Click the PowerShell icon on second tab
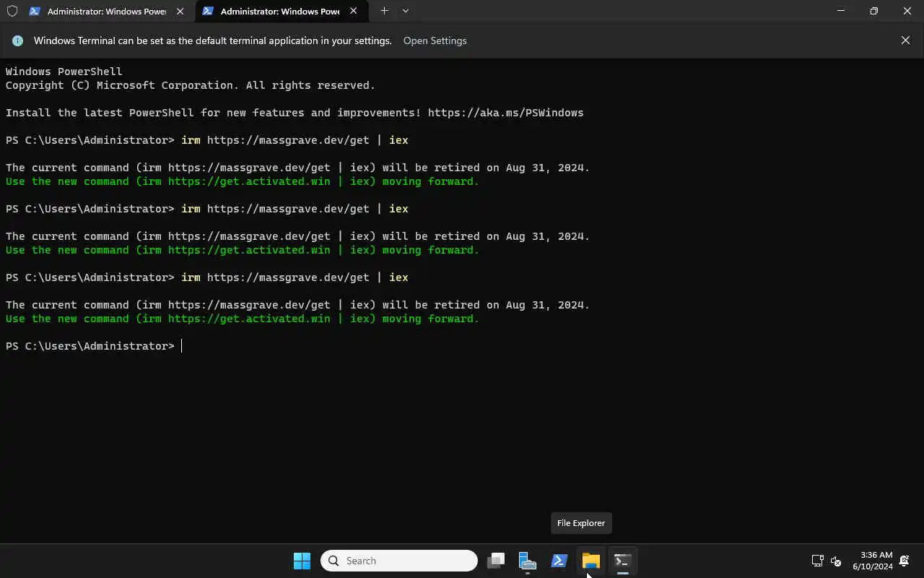Viewport: 924px width, 578px height. click(208, 12)
